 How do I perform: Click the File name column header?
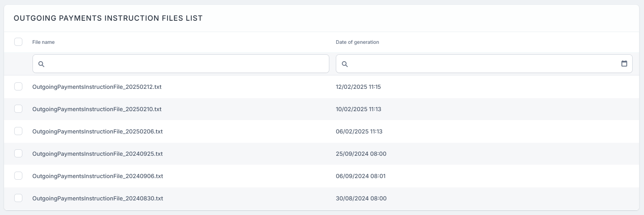coord(44,42)
